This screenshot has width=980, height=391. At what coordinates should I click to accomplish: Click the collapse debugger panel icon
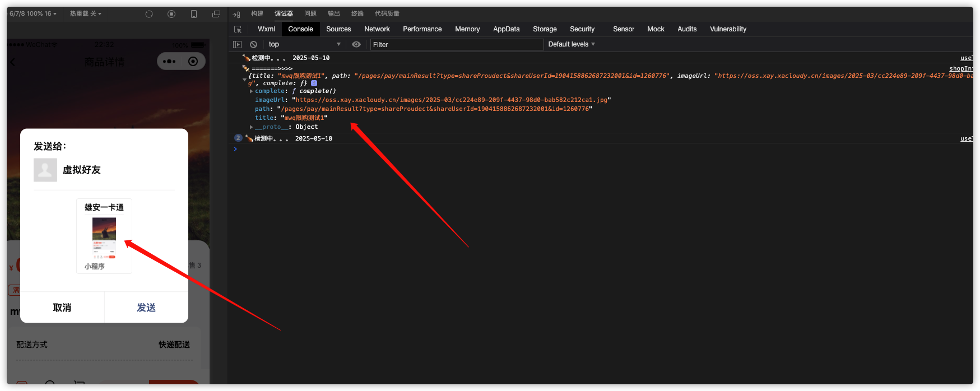pyautogui.click(x=236, y=14)
